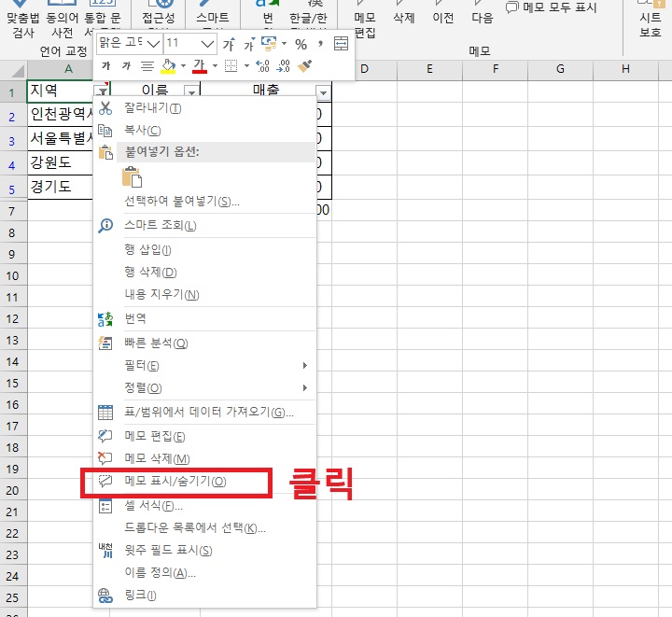Click 시트 보호 button in ribbon

click(651, 19)
